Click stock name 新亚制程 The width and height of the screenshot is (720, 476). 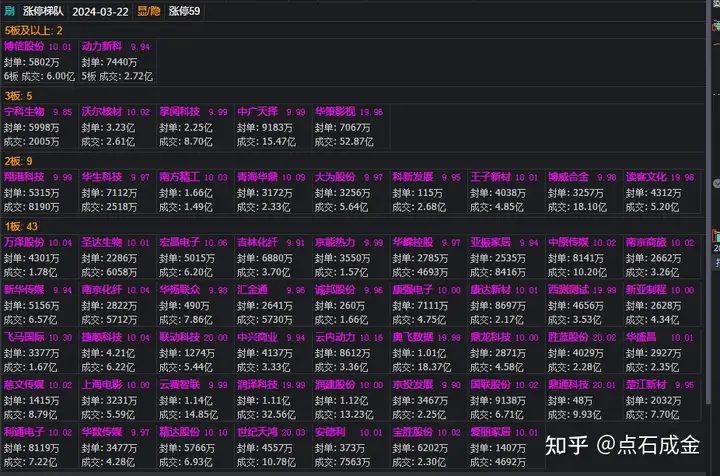646,290
